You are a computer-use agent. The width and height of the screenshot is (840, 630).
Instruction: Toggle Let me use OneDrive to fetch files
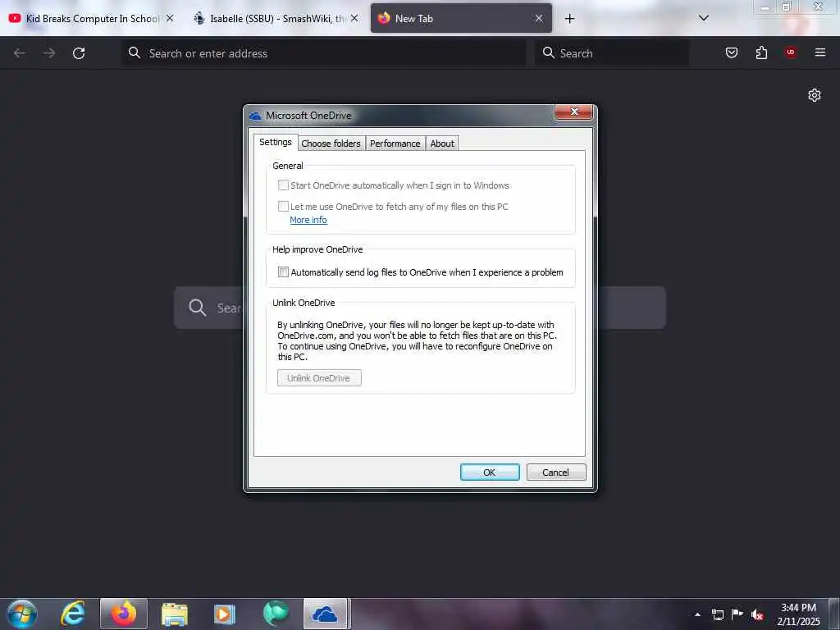(283, 206)
